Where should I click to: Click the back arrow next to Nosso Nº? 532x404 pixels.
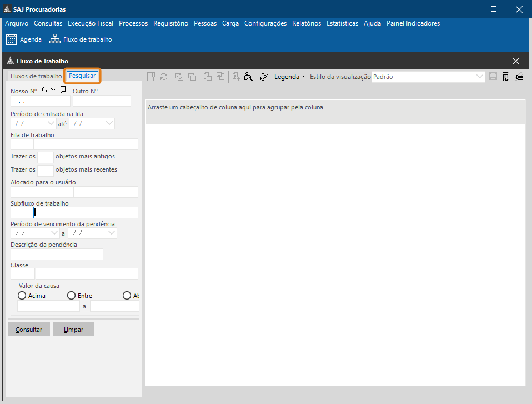44,90
